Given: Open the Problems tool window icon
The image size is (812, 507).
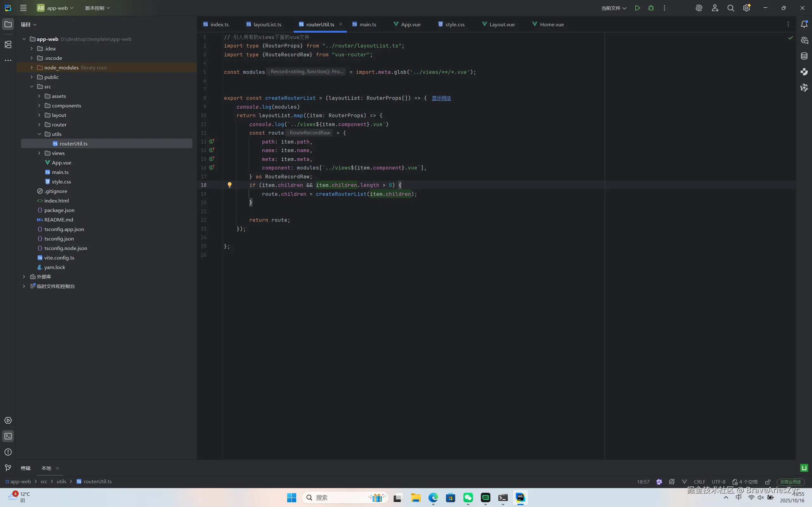Looking at the screenshot, I should tap(8, 452).
